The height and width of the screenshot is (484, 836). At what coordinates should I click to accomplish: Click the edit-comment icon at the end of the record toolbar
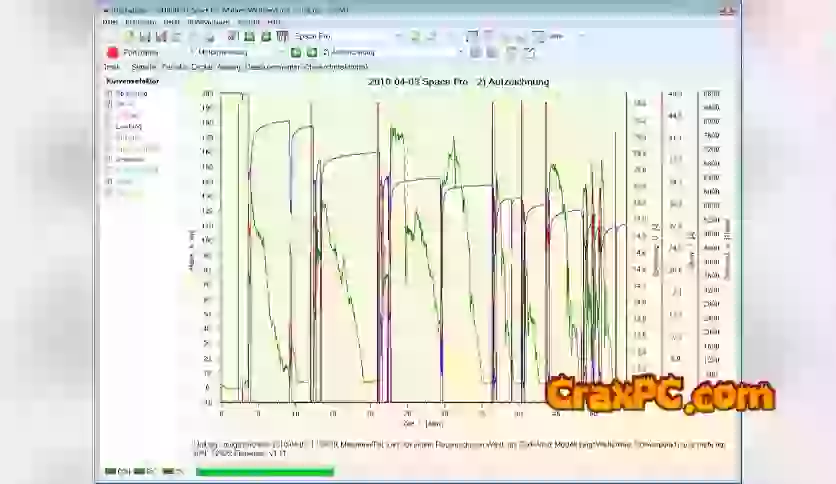click(x=529, y=52)
